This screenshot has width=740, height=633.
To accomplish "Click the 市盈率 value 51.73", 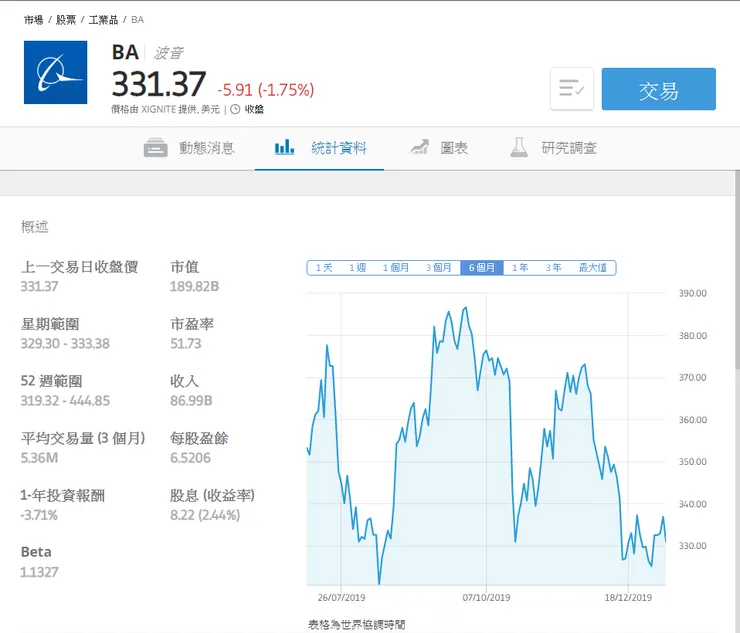I will tap(185, 344).
